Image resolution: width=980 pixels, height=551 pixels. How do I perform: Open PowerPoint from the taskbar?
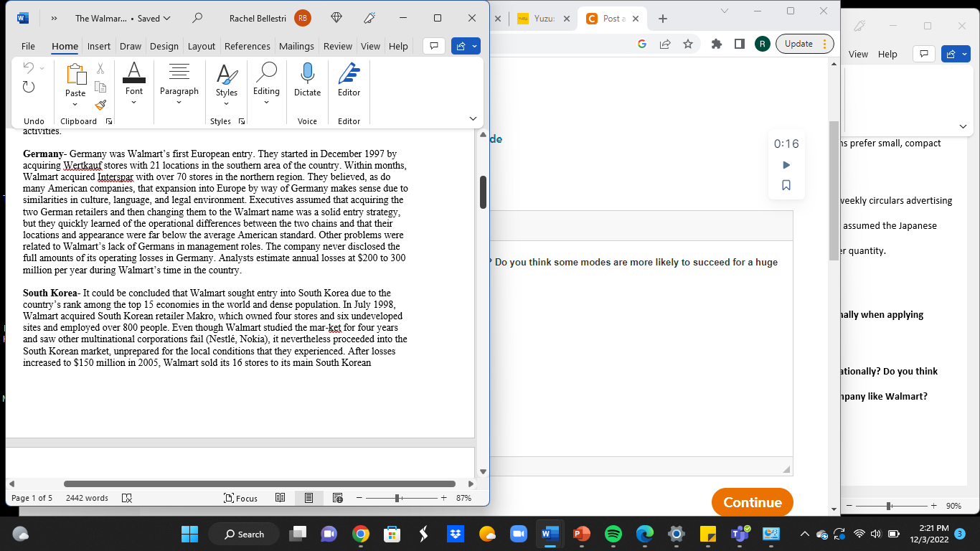coord(582,534)
